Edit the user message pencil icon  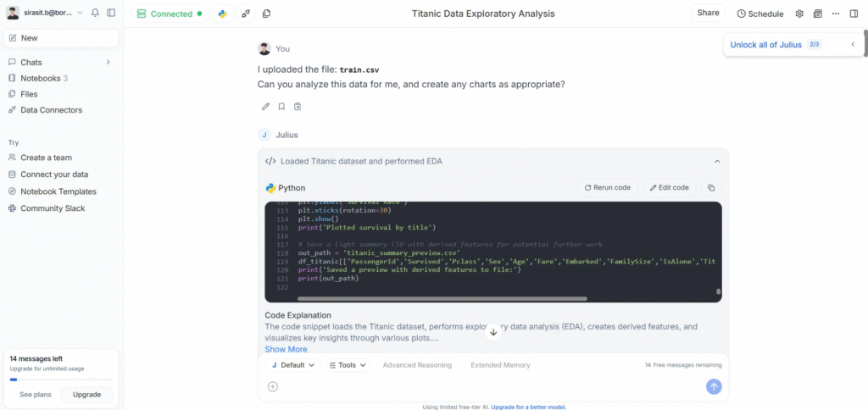pyautogui.click(x=265, y=106)
